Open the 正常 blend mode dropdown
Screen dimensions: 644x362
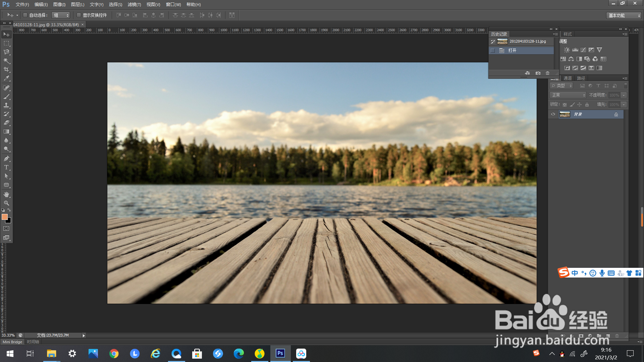point(568,95)
